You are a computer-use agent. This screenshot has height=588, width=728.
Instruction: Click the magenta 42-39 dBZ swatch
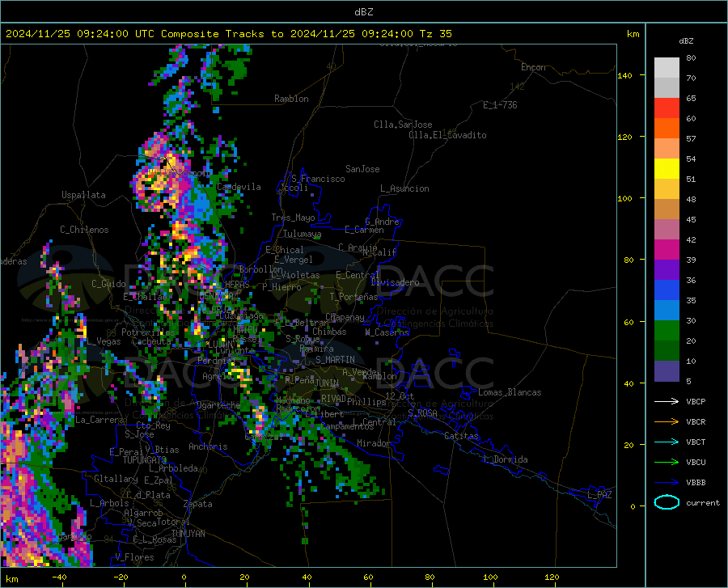coord(667,250)
